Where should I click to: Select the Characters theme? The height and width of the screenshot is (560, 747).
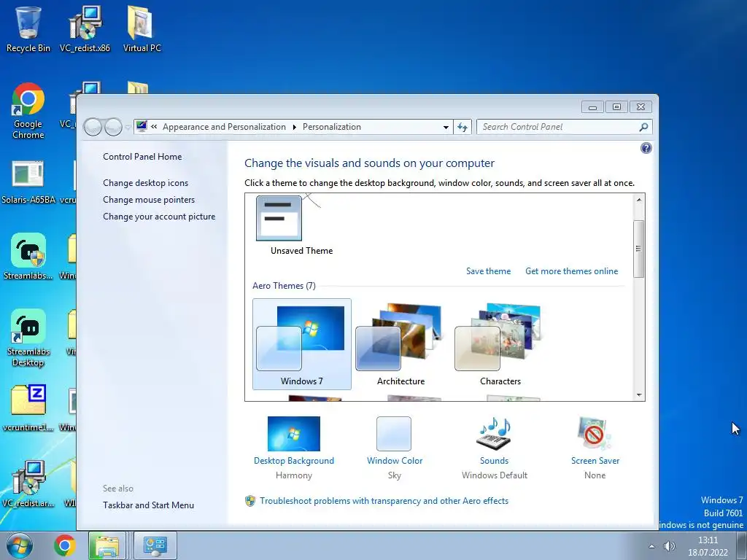(x=500, y=344)
